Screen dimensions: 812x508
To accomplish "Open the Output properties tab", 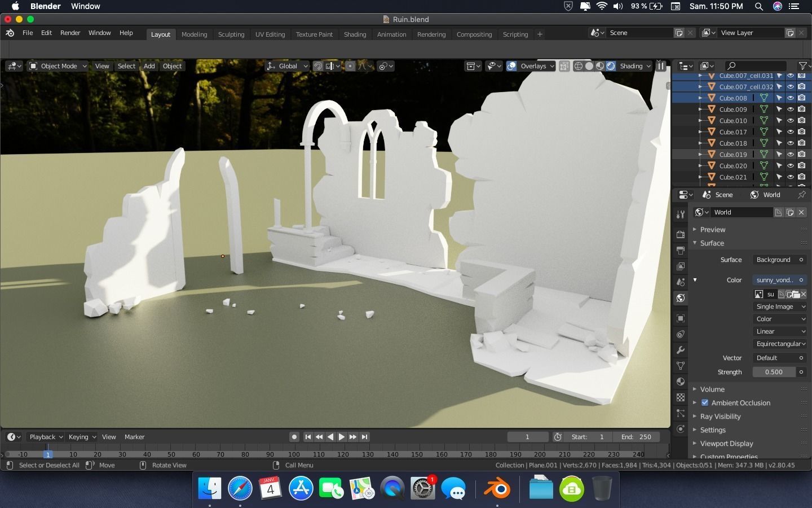I will 681,250.
